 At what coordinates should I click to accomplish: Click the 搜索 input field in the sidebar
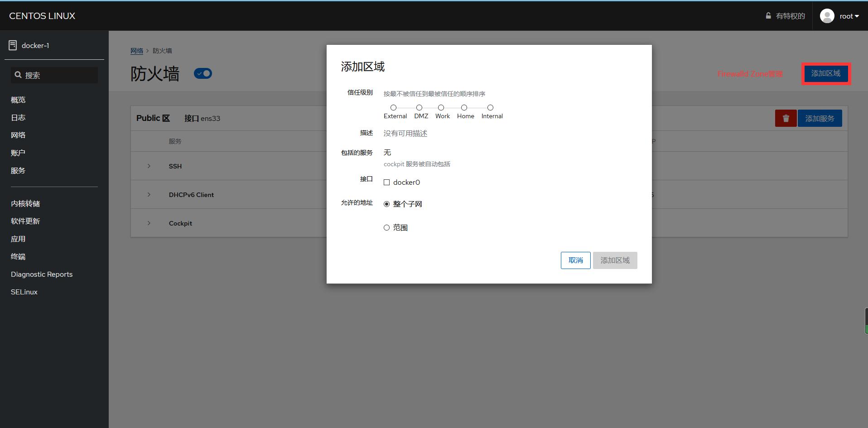coord(54,75)
